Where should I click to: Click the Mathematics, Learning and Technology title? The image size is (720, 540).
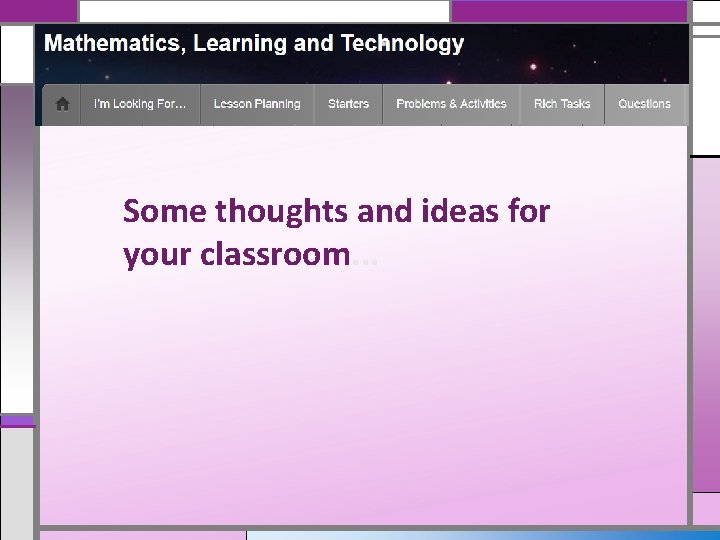tap(254, 44)
